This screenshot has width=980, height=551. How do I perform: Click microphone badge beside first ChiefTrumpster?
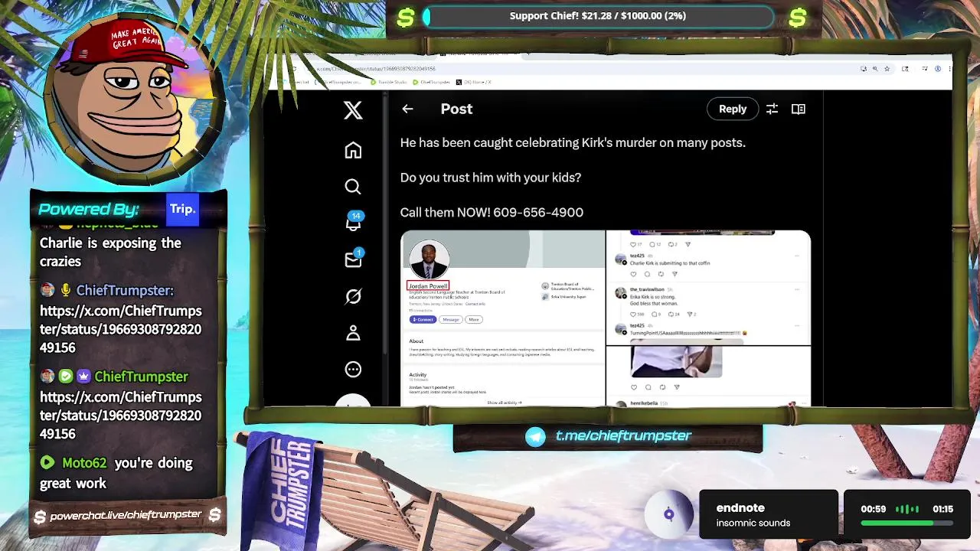coord(66,290)
